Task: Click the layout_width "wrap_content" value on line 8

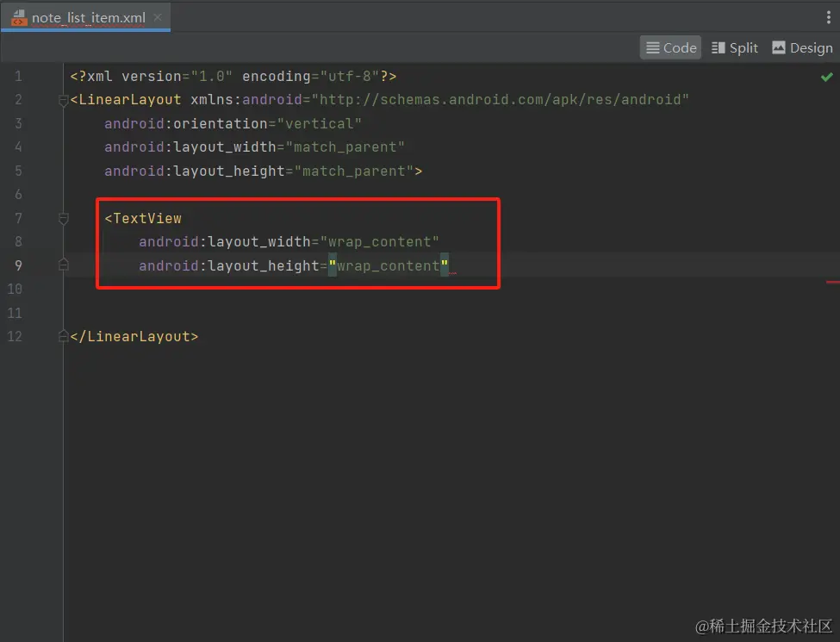Action: coord(379,241)
